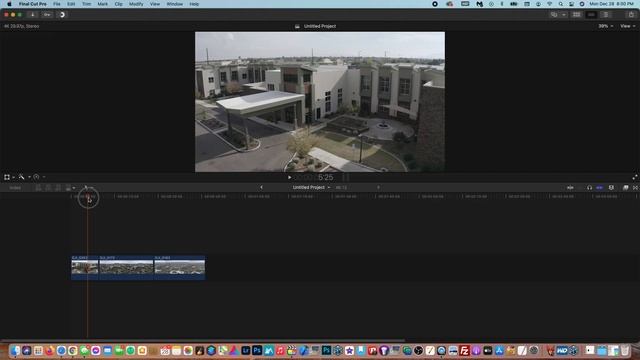Click the overwrite clip edit icon
The width and height of the screenshot is (640, 360).
(68, 188)
